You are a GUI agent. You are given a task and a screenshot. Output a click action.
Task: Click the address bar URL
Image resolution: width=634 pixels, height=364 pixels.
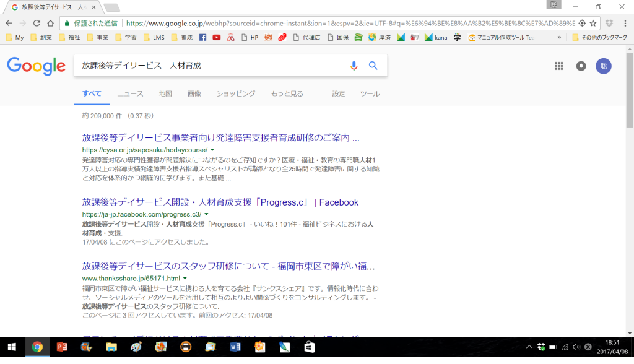350,24
